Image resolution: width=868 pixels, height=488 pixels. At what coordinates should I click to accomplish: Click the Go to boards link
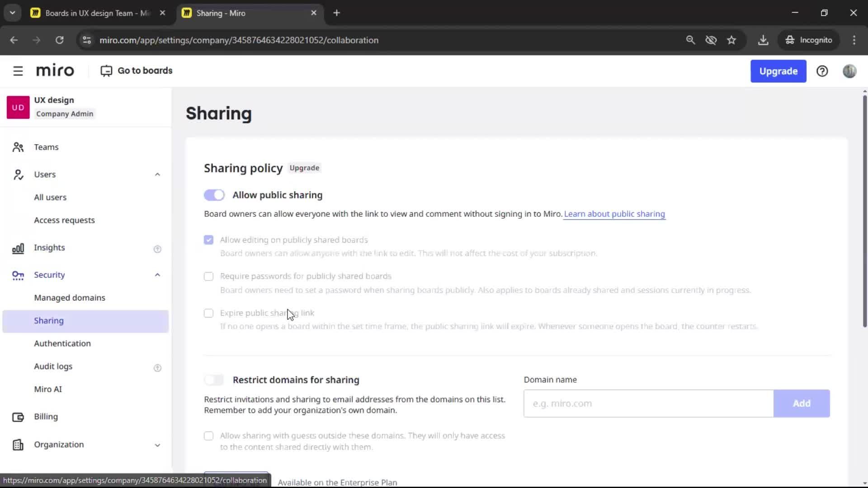click(x=145, y=71)
